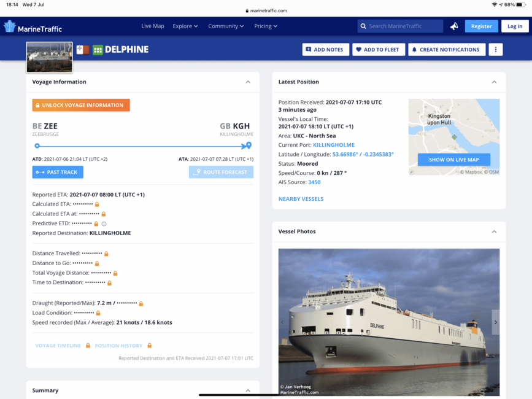Tap the marinetraffic.com address bar
The height and width of the screenshot is (399, 532).
point(266,10)
